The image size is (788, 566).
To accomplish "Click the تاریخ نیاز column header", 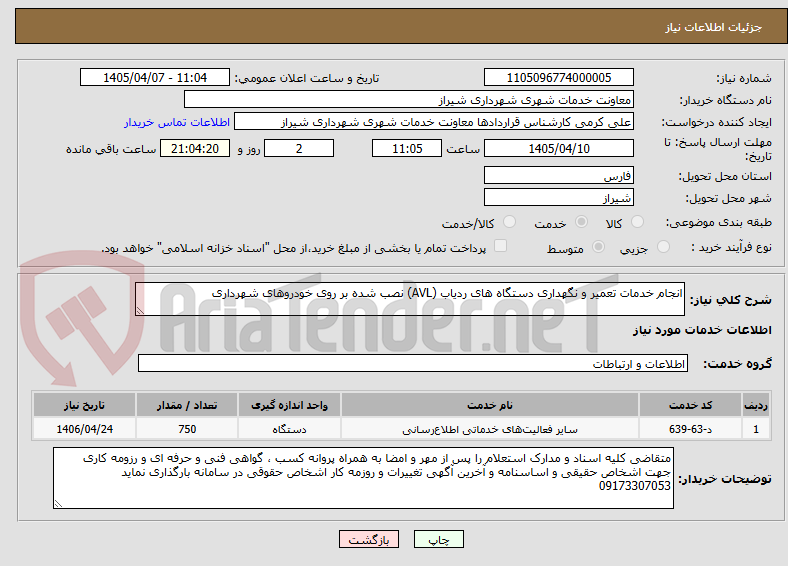I will pyautogui.click(x=84, y=405).
